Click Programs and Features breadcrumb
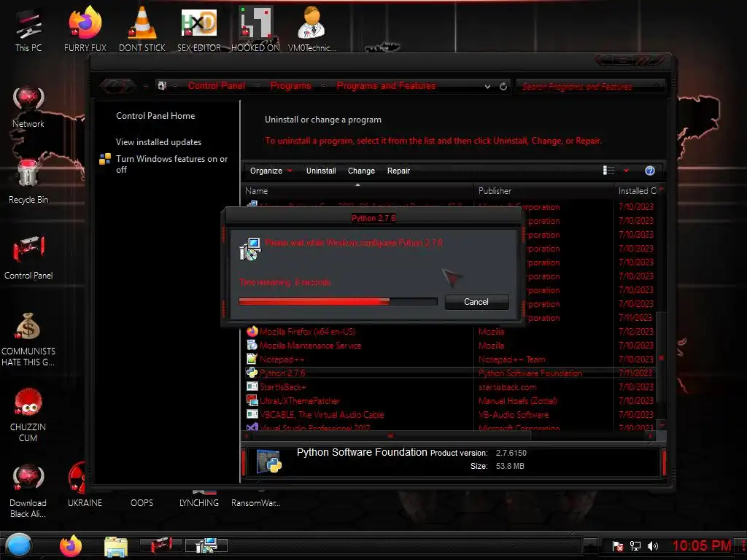747x560 pixels. 386,86
